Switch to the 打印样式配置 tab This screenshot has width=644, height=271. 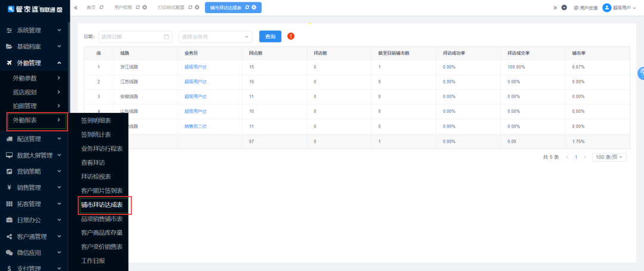click(171, 7)
